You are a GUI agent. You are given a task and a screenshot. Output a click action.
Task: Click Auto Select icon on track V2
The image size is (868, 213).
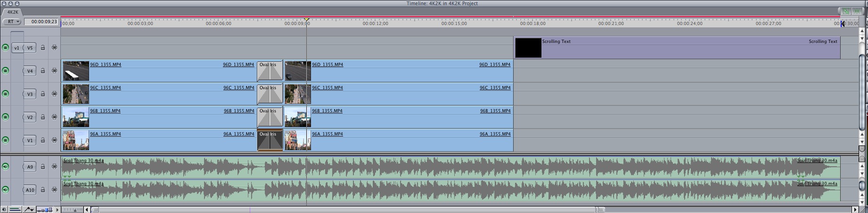[54, 117]
